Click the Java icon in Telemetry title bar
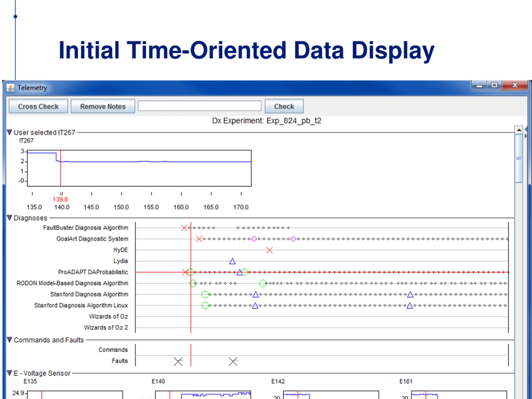The image size is (532, 399). coord(10,88)
